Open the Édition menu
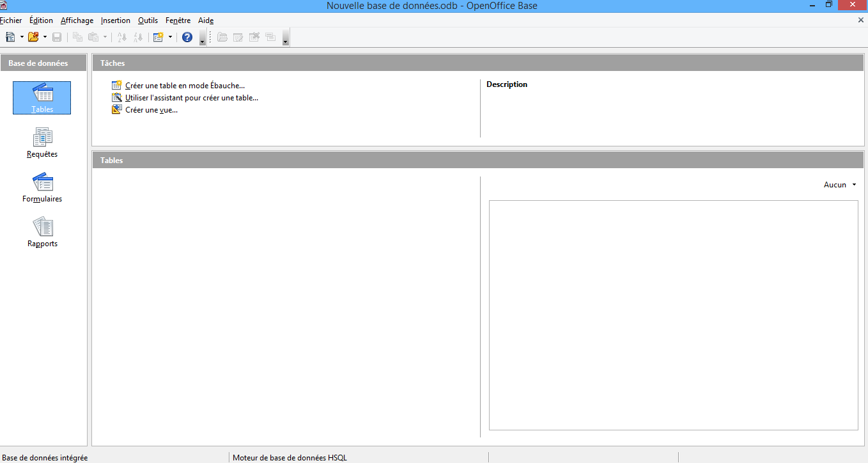 [x=41, y=20]
